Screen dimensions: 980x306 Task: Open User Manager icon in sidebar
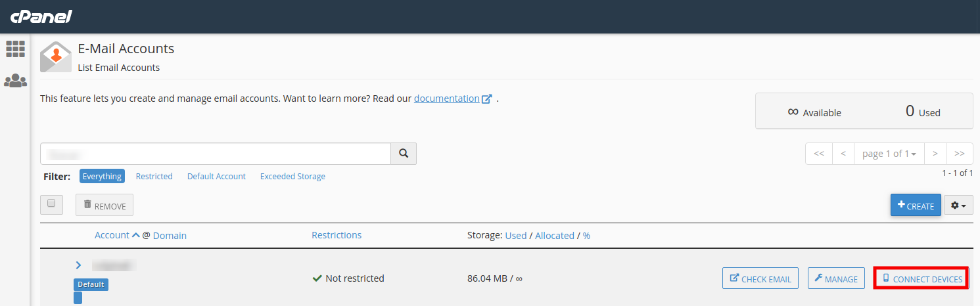(x=15, y=81)
